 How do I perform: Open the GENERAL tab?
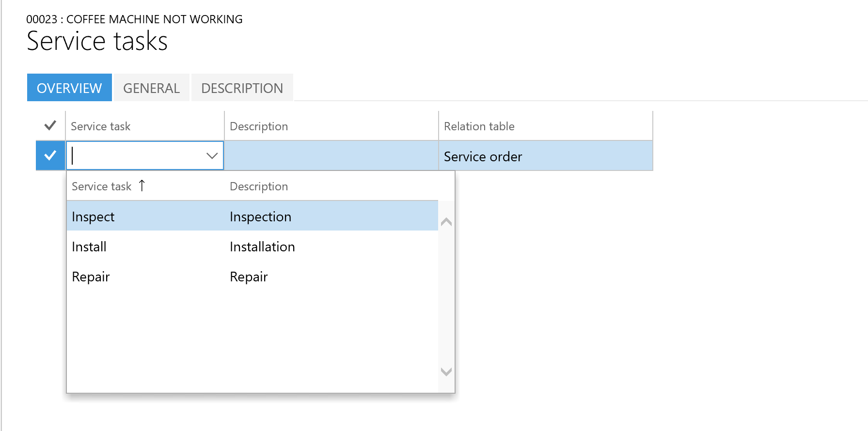click(x=151, y=88)
